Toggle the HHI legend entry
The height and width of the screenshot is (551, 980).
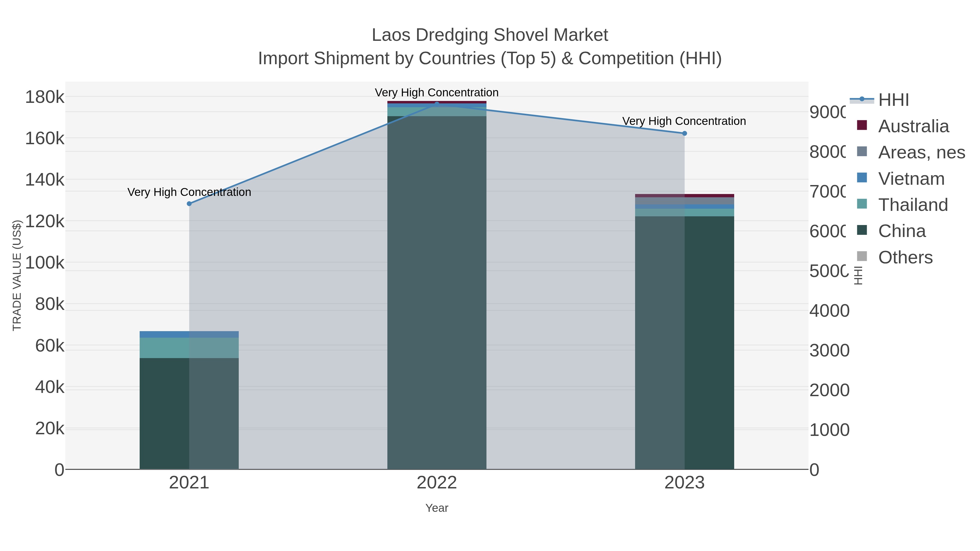coord(879,100)
